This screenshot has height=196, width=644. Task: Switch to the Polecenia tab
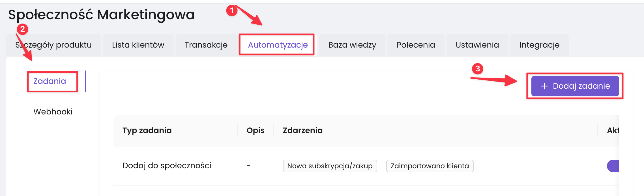click(416, 45)
